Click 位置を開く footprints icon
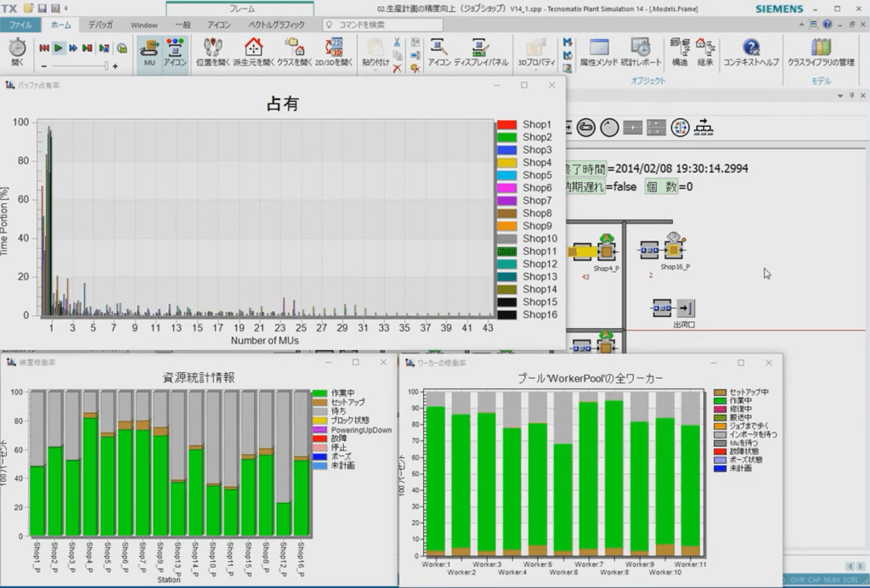 [213, 51]
